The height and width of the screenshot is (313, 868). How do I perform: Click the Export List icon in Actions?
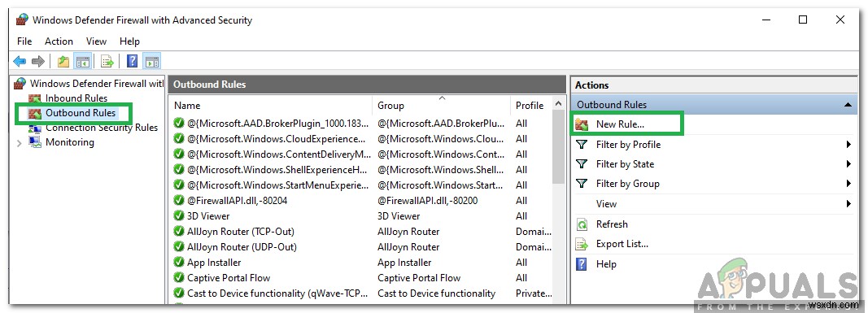(x=582, y=244)
